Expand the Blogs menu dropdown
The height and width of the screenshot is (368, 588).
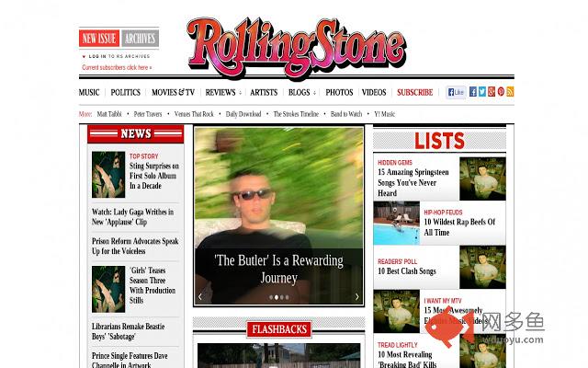click(314, 93)
